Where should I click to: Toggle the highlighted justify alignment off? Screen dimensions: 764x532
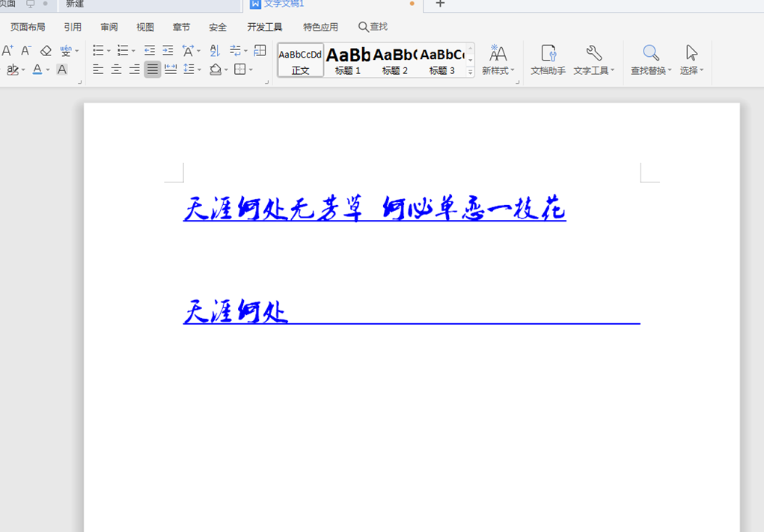coord(152,70)
